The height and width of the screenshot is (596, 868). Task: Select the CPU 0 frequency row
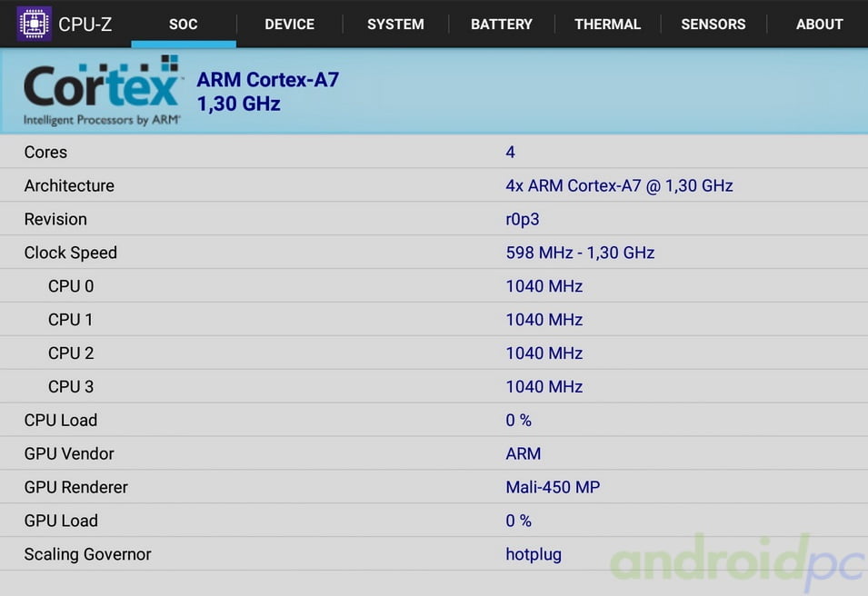coord(434,286)
